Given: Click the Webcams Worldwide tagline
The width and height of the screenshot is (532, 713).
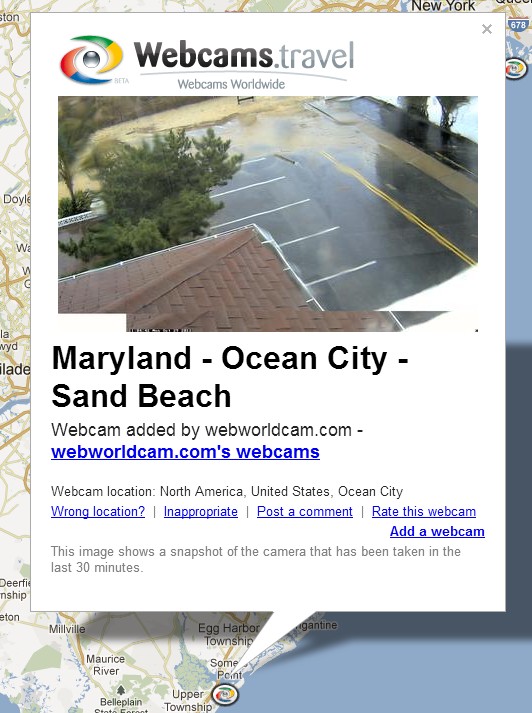Looking at the screenshot, I should click(231, 84).
